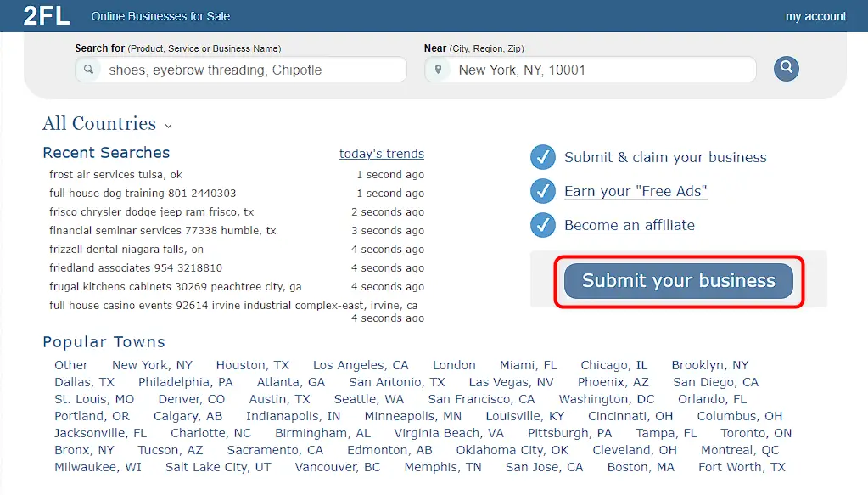Click the location pin icon in Near field

[x=438, y=70]
